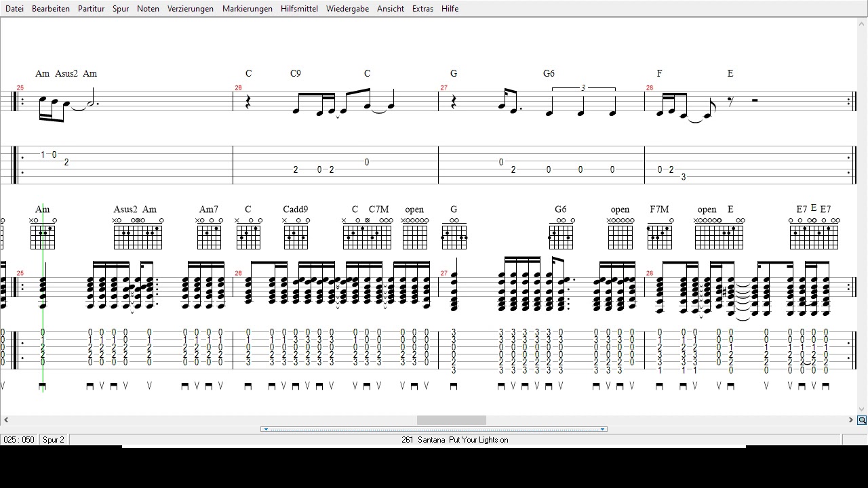Click the F chord label in measure 28
Viewport: 868px width, 488px height.
[x=659, y=73]
